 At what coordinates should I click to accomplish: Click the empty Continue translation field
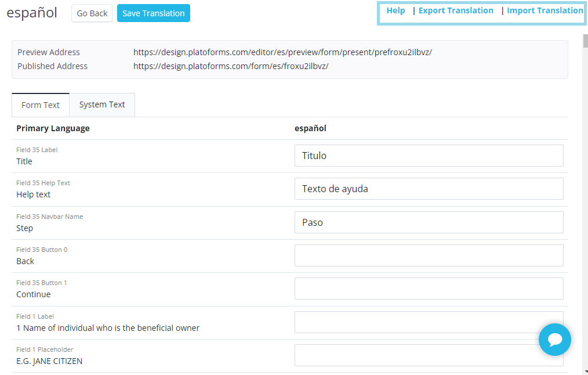[x=429, y=289]
